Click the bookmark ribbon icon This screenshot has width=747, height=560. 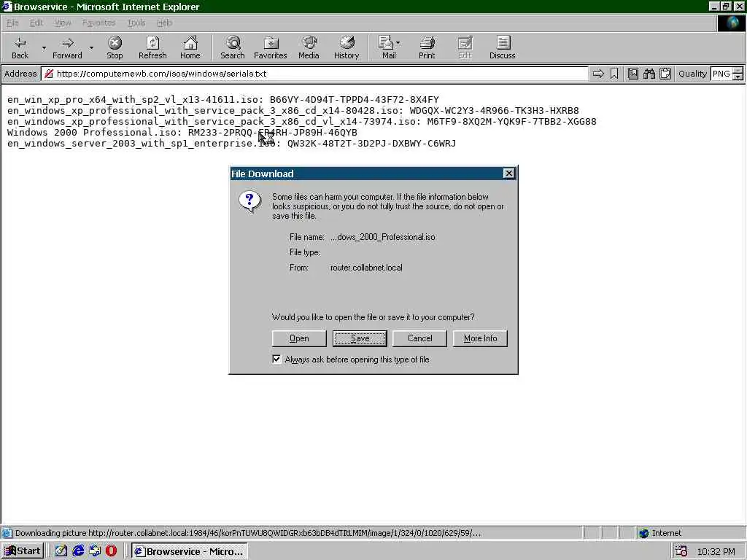click(614, 74)
